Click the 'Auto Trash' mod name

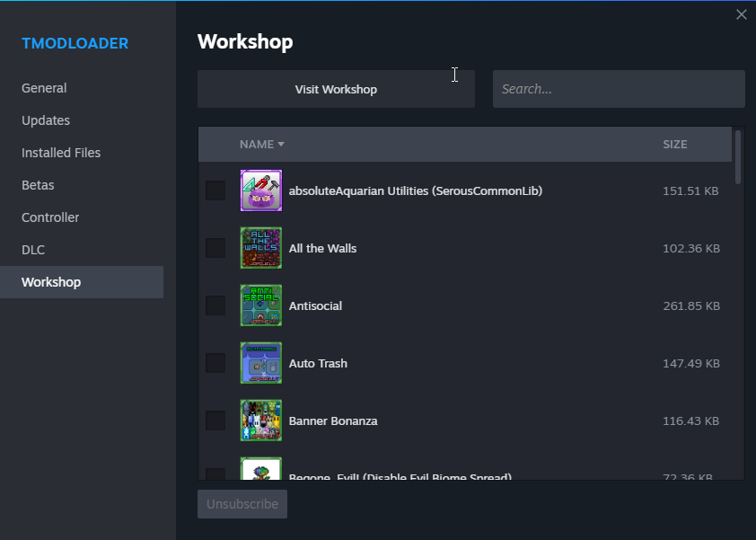[x=318, y=363]
